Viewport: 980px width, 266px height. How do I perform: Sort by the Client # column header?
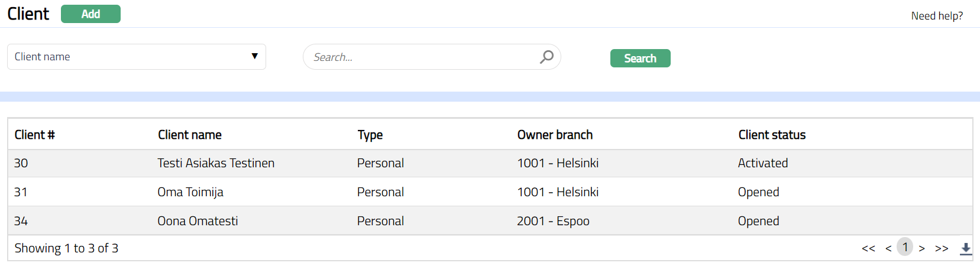(x=34, y=135)
